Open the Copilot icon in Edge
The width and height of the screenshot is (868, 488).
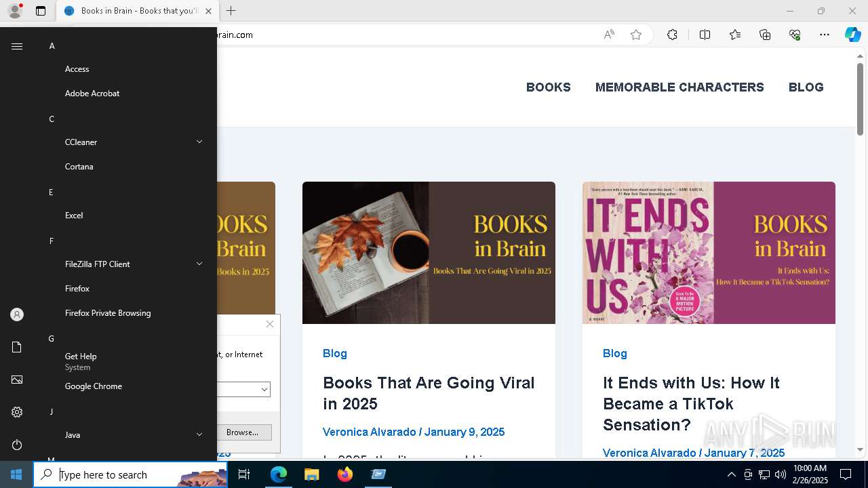(852, 35)
